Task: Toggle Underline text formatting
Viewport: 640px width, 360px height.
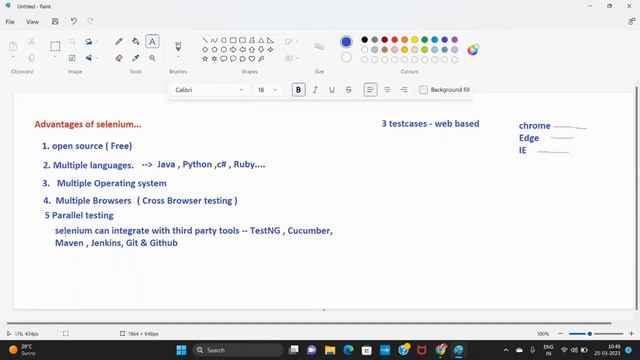Action: 332,90
